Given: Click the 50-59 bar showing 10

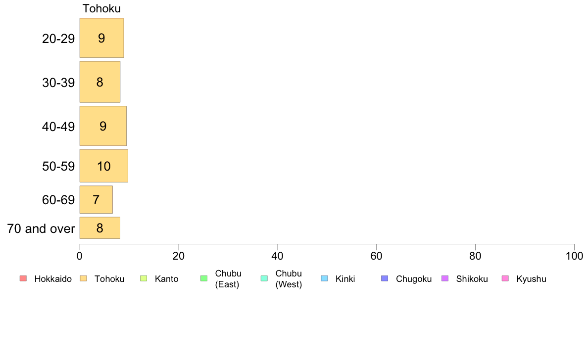Looking at the screenshot, I should (x=104, y=166).
